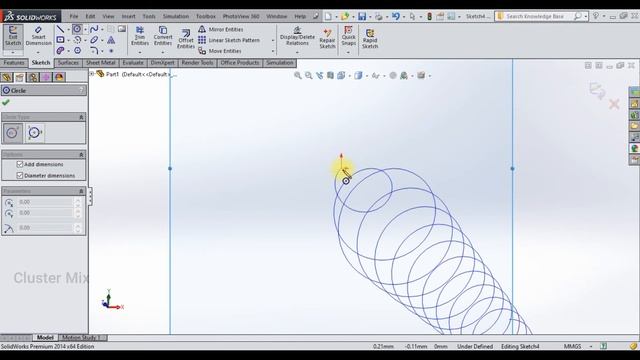
Task: Open the PhotoView 360 menu
Action: (x=241, y=16)
